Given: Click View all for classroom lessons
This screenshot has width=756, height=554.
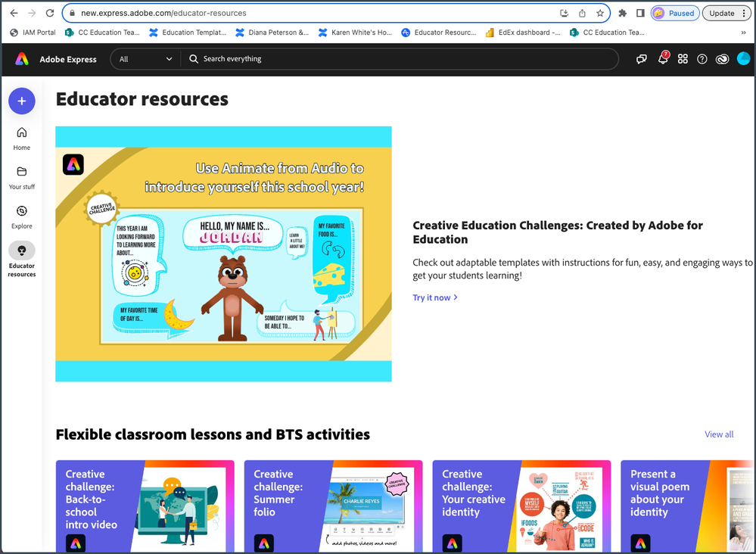Looking at the screenshot, I should click(x=718, y=434).
